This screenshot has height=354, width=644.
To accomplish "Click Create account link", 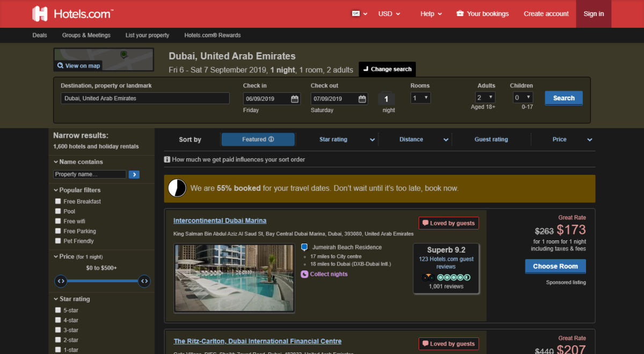I will coord(546,14).
